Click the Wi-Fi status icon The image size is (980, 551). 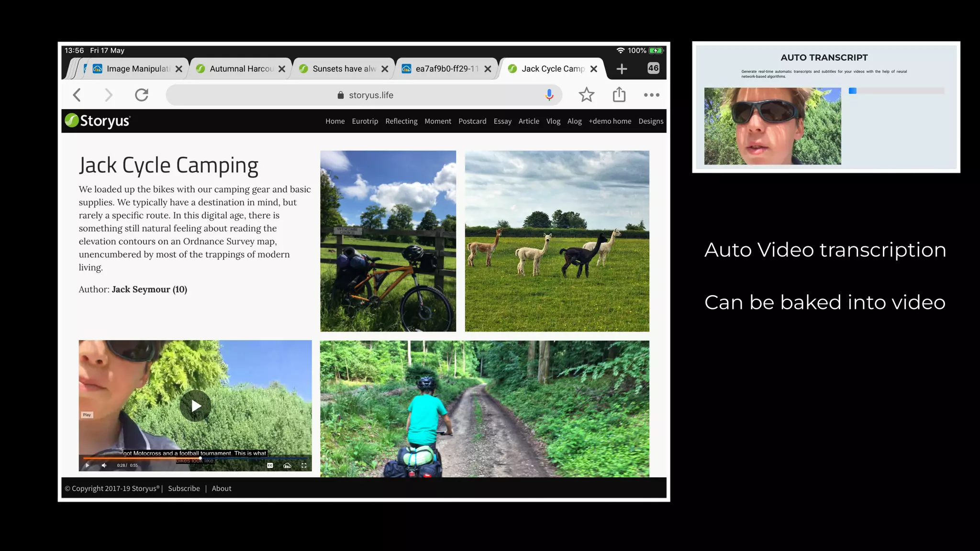click(620, 50)
